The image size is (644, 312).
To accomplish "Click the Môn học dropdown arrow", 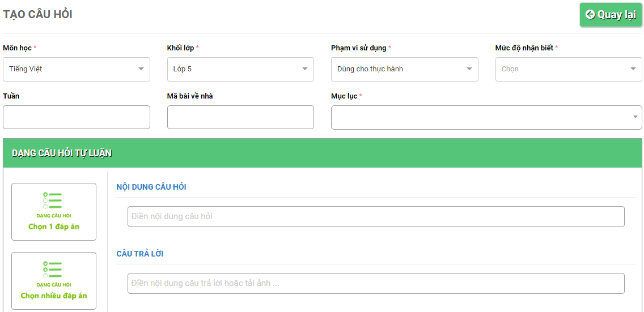I will pos(141,69).
